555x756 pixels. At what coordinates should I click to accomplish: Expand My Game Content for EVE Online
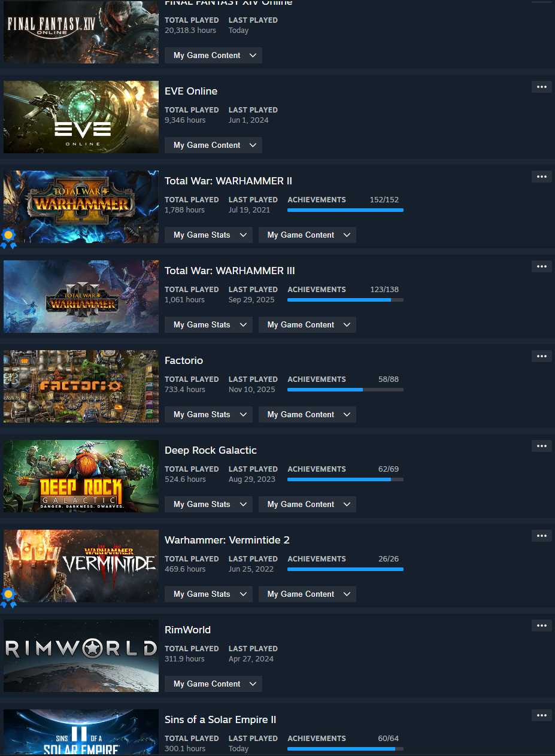(213, 145)
